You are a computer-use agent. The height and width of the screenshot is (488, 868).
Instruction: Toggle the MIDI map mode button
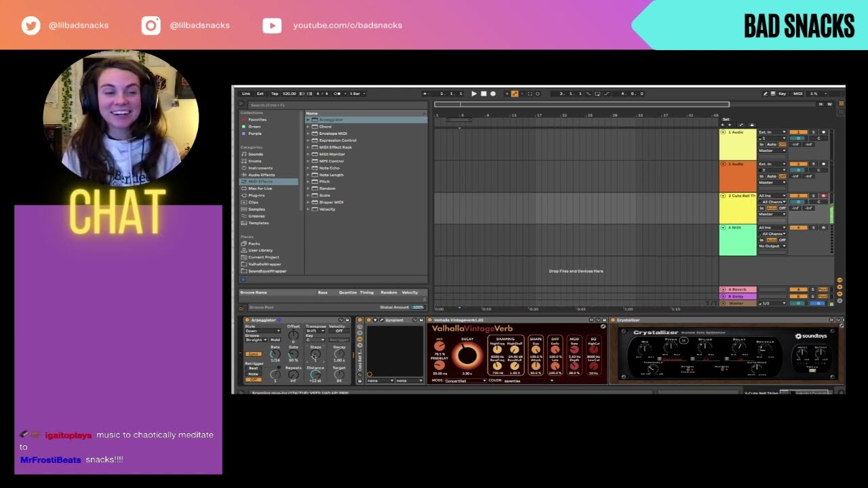tap(798, 94)
